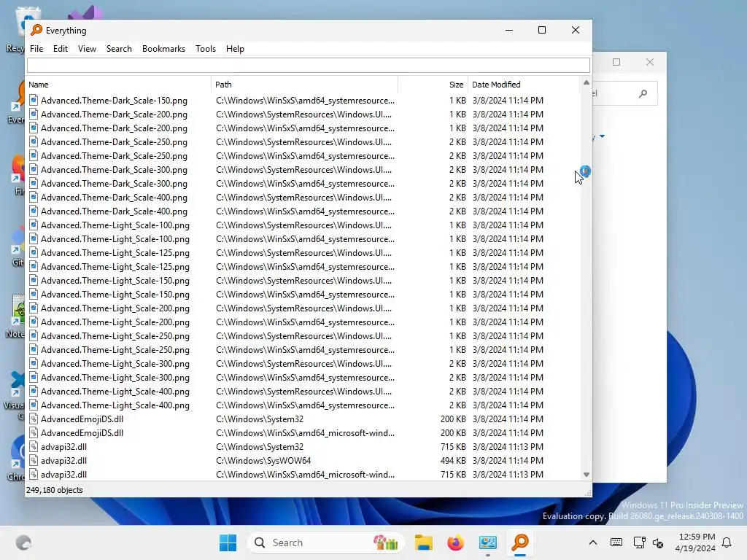
Task: Open the notifications bell icon
Action: (727, 542)
